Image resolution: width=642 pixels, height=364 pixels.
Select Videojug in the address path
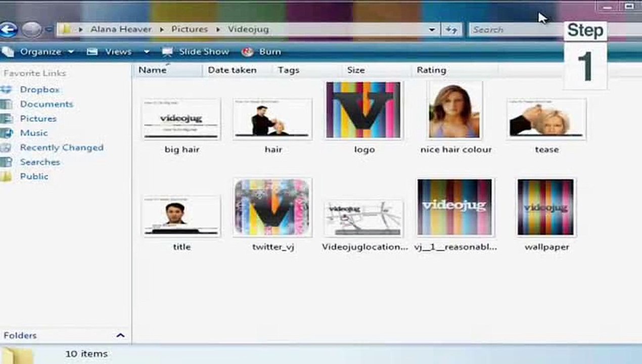pyautogui.click(x=248, y=29)
